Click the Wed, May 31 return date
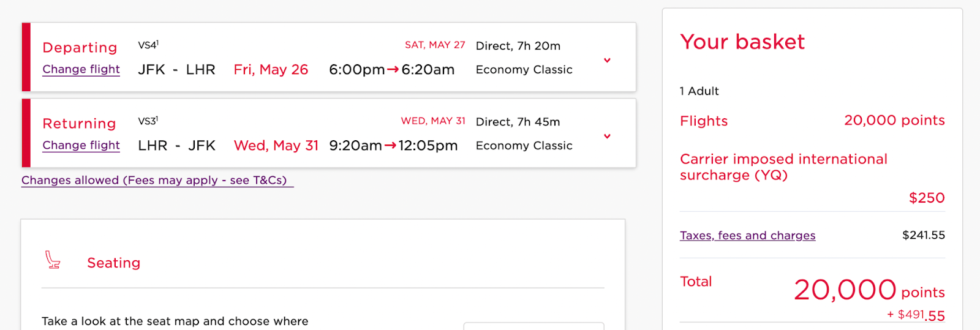The height and width of the screenshot is (330, 980). pos(276,146)
